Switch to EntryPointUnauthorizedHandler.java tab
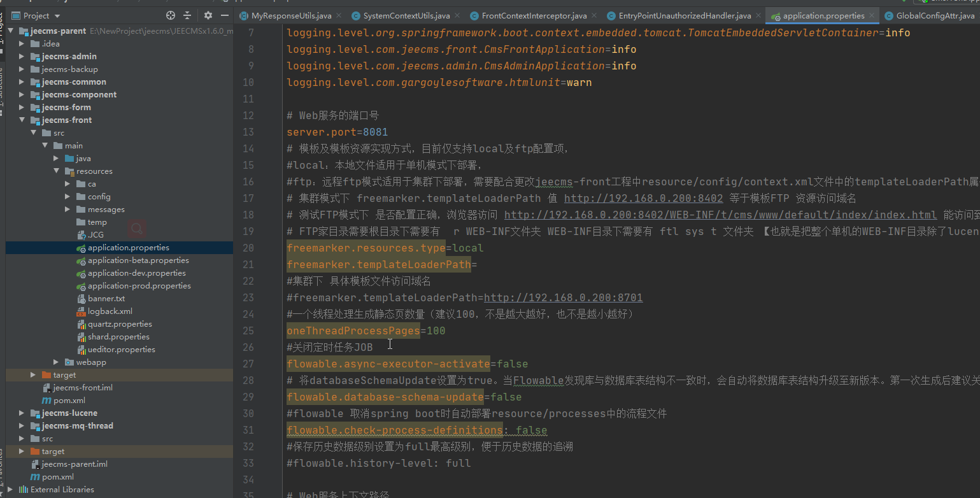This screenshot has height=498, width=980. tap(685, 15)
